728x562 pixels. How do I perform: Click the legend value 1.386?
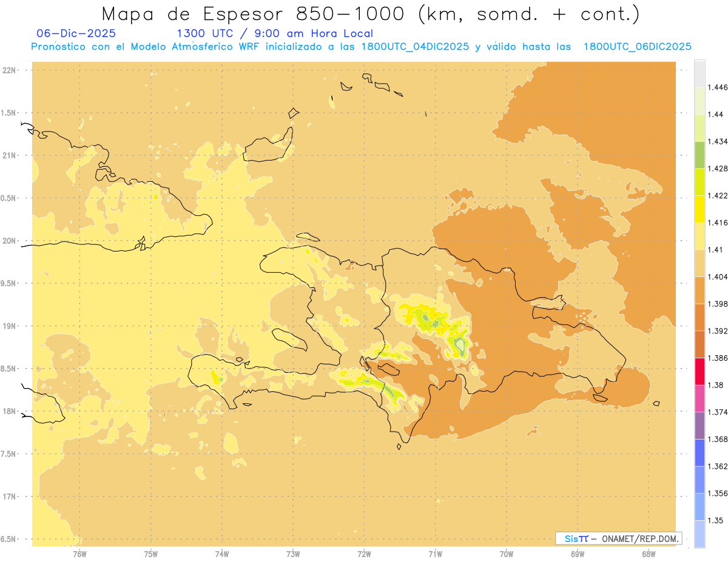click(x=718, y=358)
